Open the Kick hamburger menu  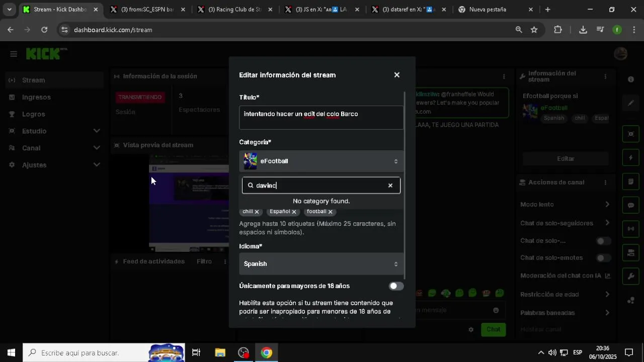coord(14,54)
